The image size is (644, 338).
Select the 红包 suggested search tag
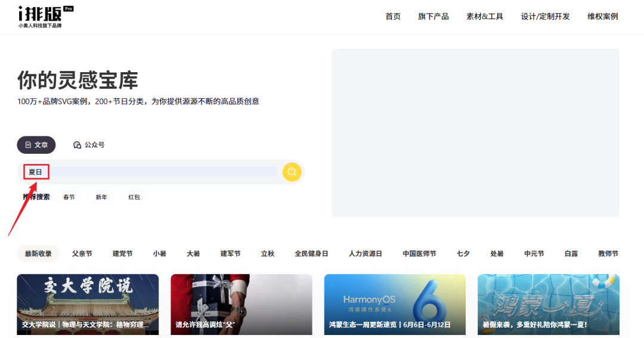(x=134, y=197)
